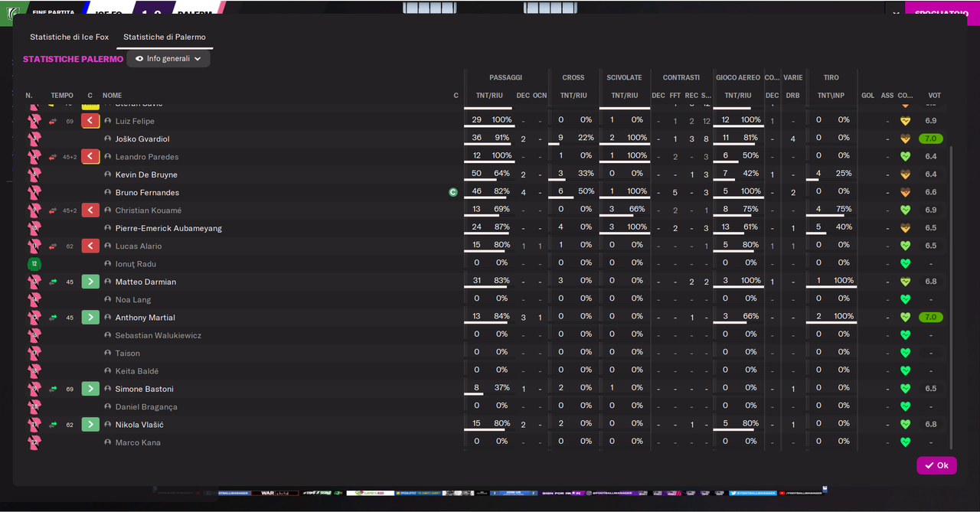Screen dimensions: 980x512
Task: Open player Bruno Fernandes by his name
Action: [147, 193]
